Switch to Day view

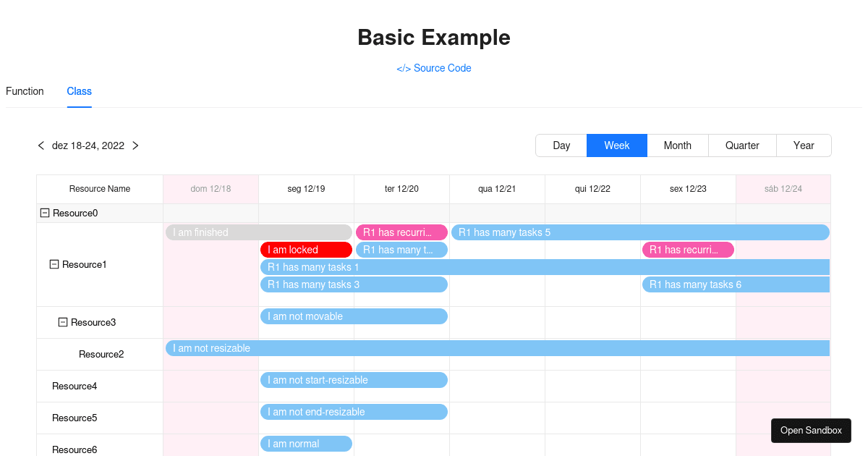pos(561,145)
